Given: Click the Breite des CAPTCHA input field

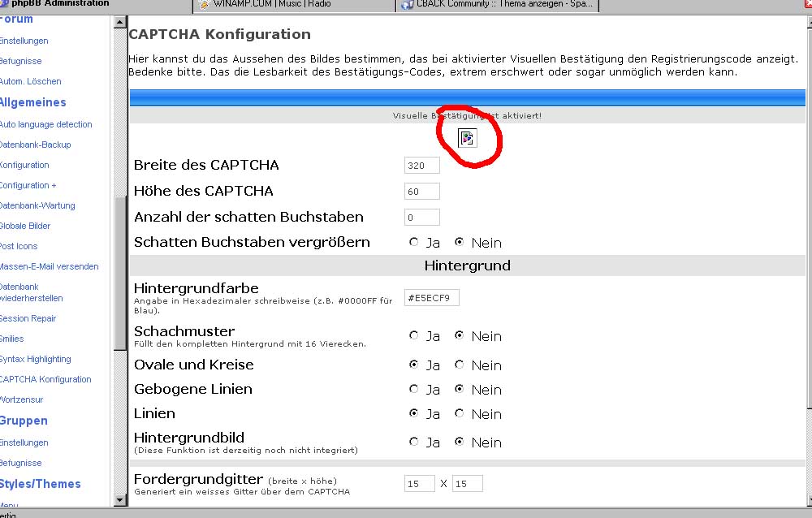Looking at the screenshot, I should tap(421, 166).
